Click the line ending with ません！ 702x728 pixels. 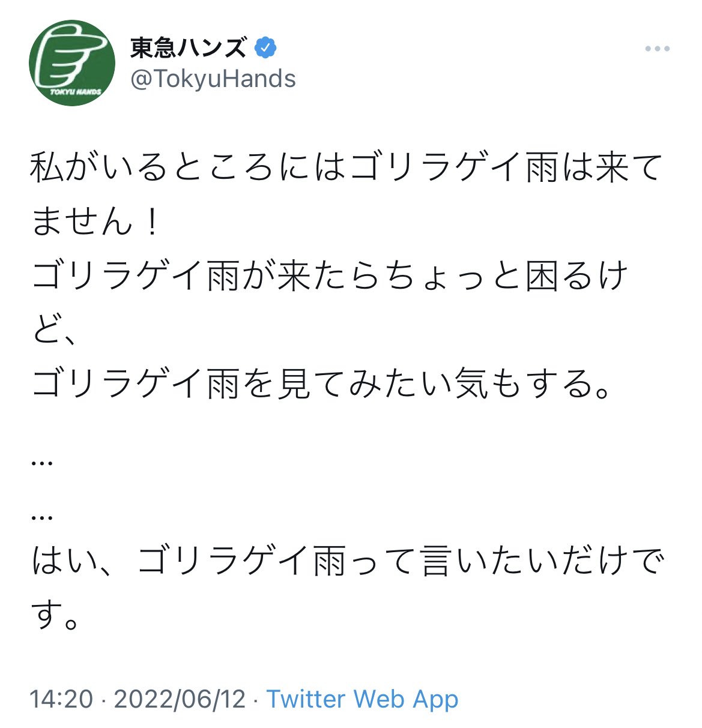(x=95, y=221)
